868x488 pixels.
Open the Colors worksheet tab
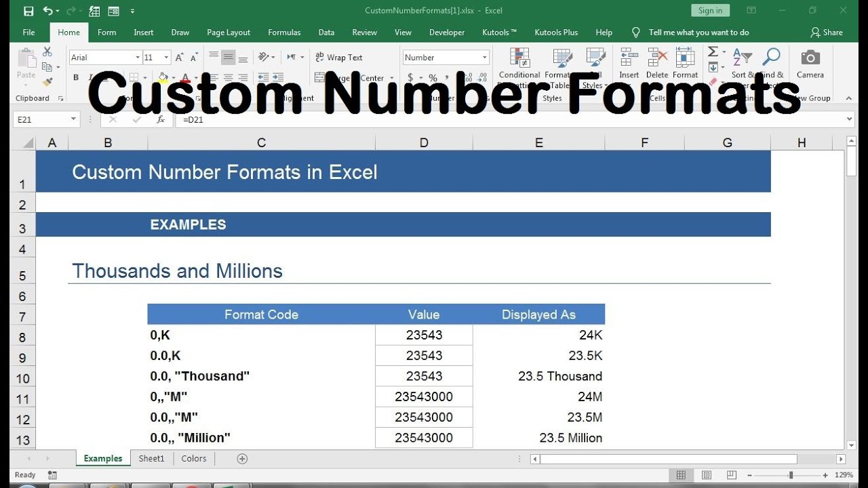coord(193,459)
